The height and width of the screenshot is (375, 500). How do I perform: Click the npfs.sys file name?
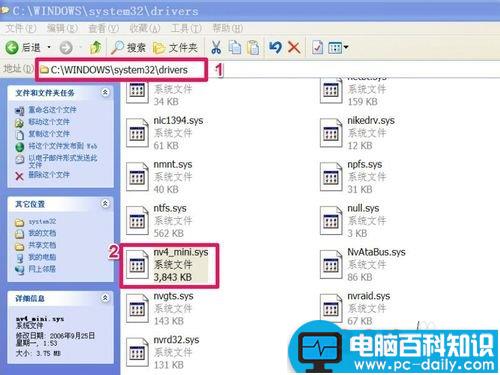pos(365,164)
